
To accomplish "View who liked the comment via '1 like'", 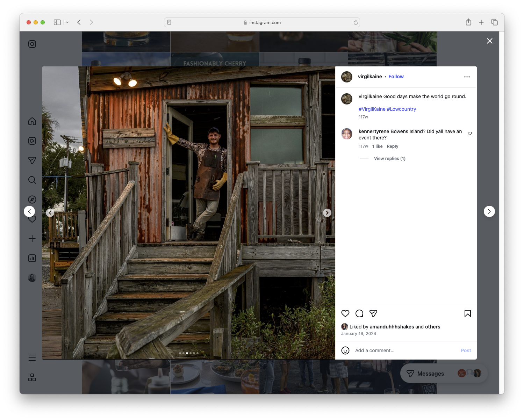I will point(378,146).
